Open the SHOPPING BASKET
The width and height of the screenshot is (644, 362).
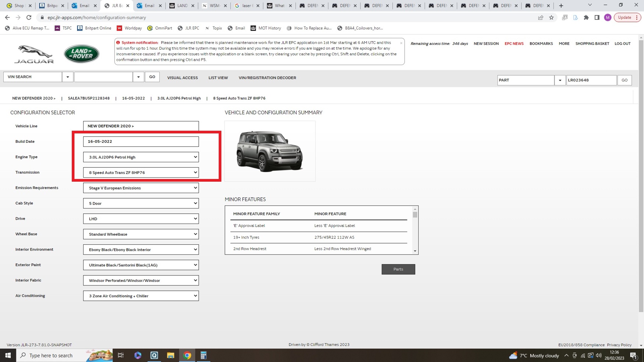pos(592,44)
